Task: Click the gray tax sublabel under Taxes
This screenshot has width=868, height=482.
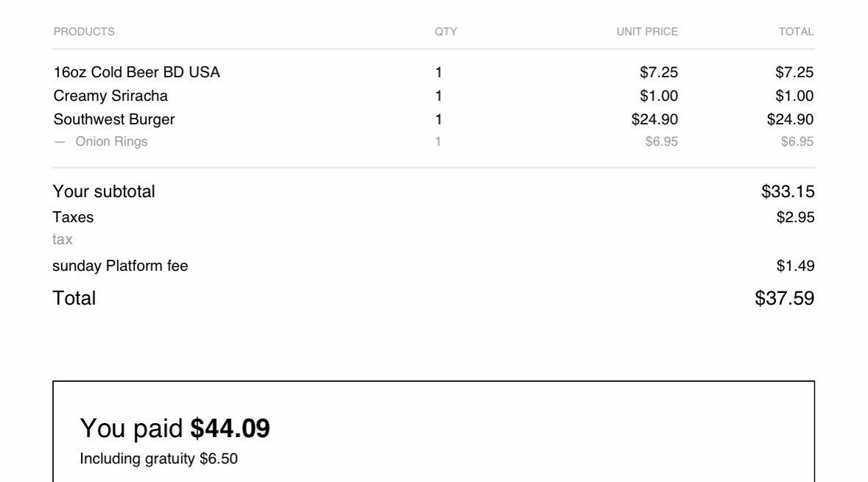Action: tap(63, 240)
